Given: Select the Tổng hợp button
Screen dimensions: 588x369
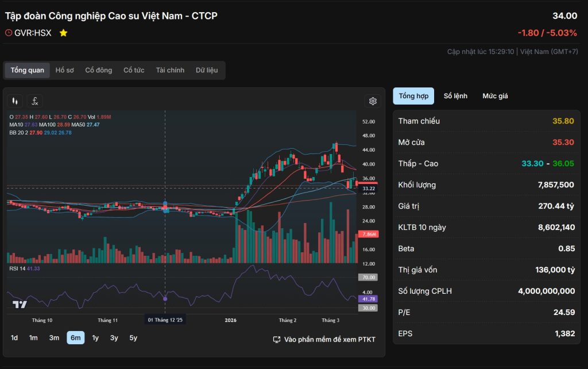Looking at the screenshot, I should (413, 96).
